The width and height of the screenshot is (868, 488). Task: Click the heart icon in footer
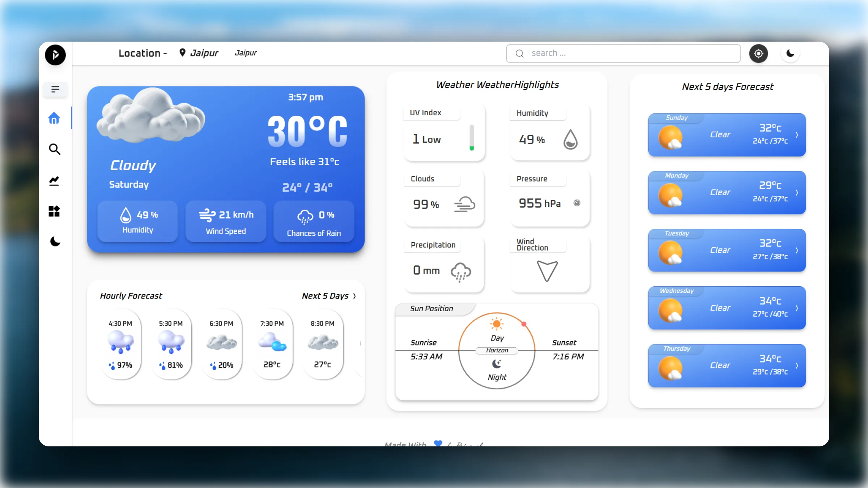438,443
